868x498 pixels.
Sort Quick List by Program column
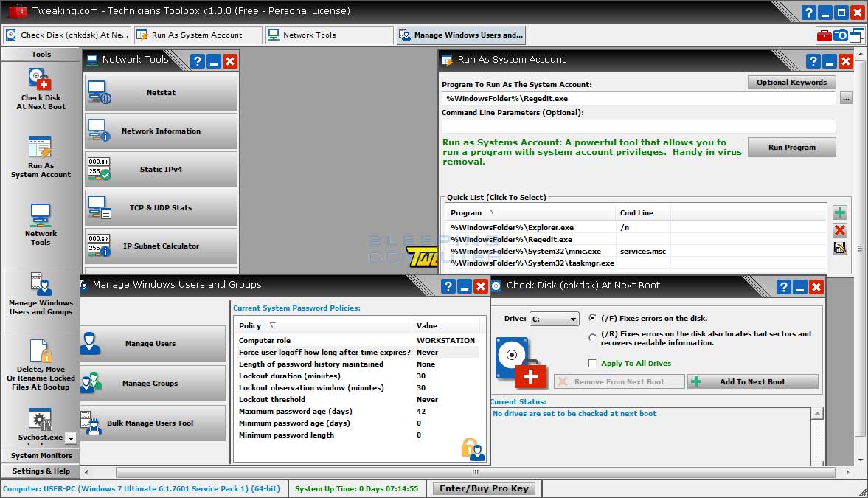[530, 212]
